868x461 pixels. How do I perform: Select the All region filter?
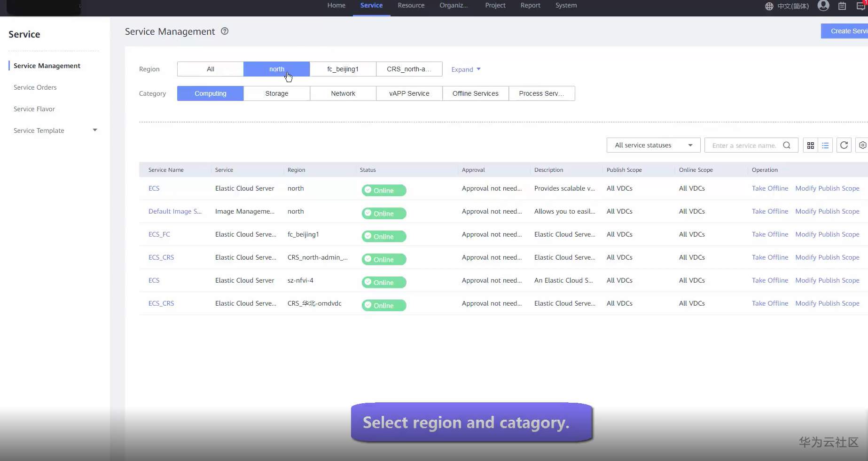(x=211, y=69)
